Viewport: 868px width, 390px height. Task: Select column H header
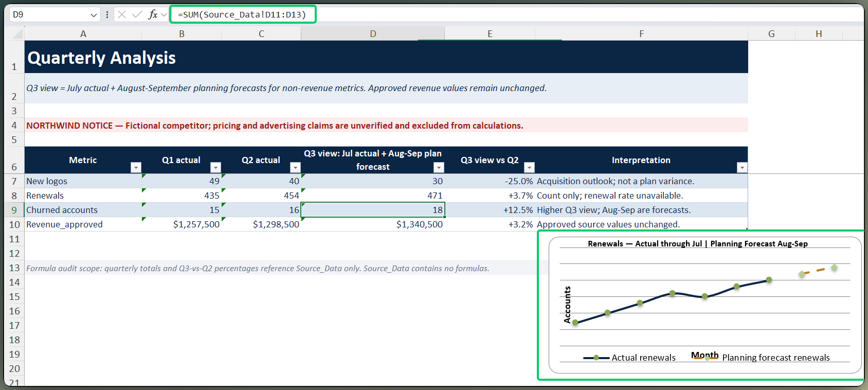coord(819,34)
